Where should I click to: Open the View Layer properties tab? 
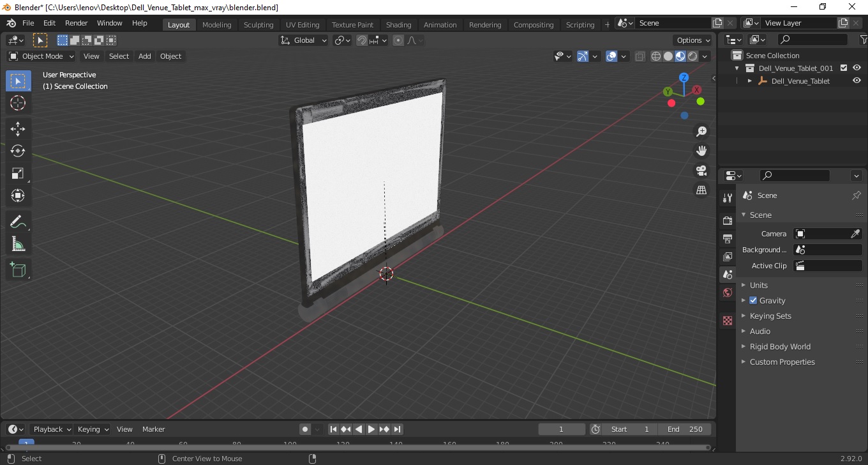(x=727, y=257)
